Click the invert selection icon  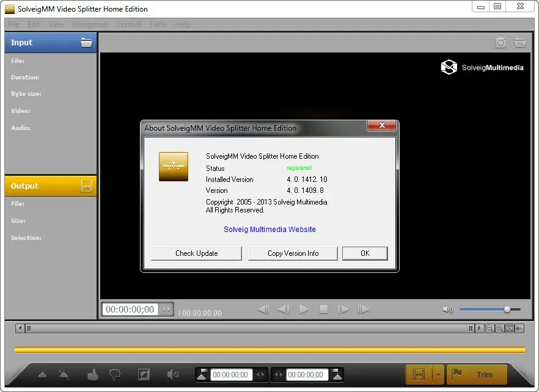(144, 374)
